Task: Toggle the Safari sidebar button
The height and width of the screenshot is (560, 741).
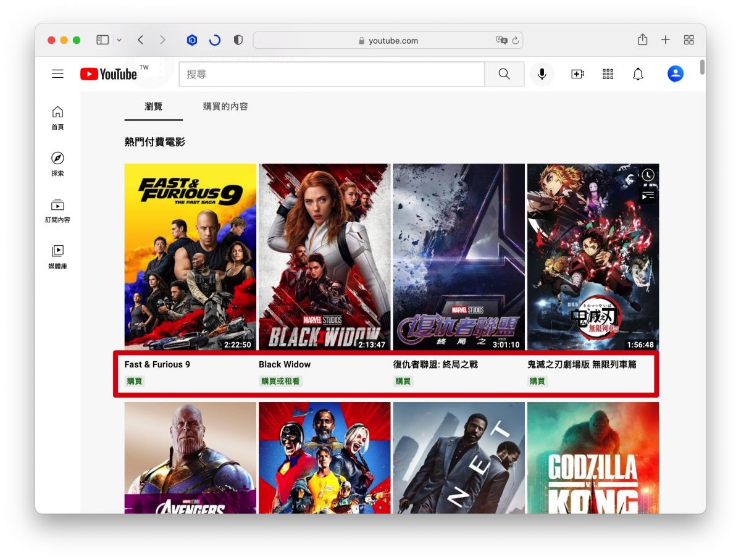Action: 103,40
